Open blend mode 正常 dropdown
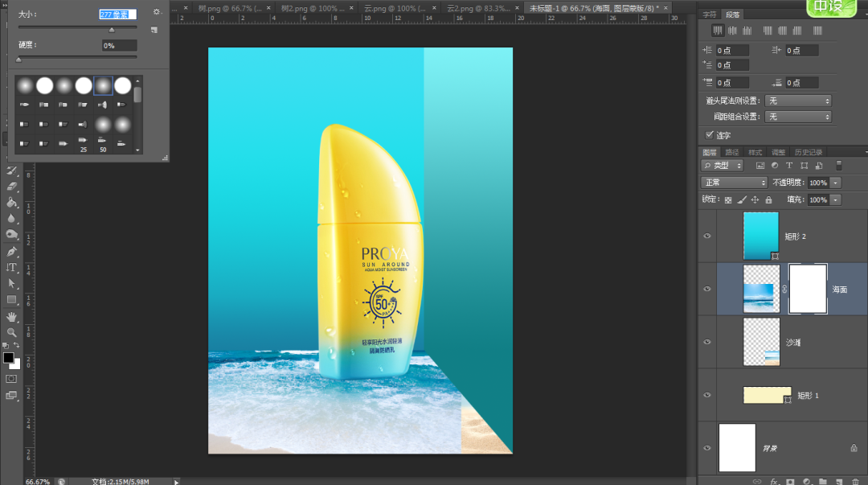 point(734,183)
